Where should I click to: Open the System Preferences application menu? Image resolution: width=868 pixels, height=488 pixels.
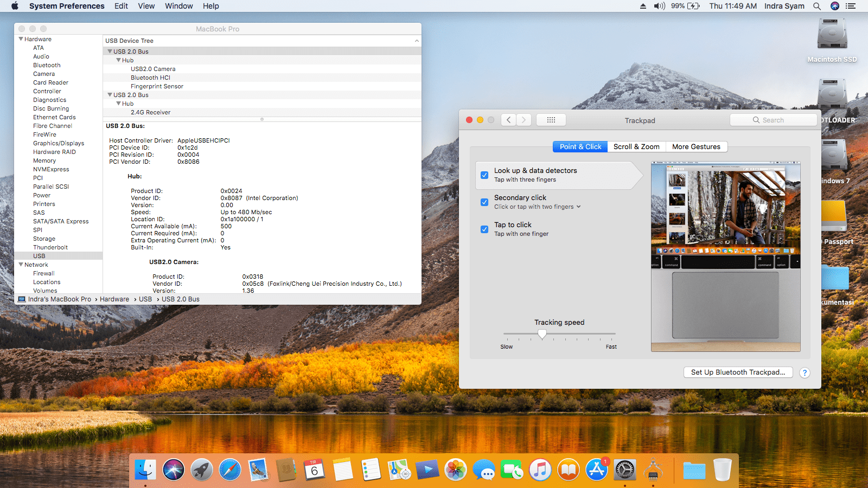tap(67, 6)
